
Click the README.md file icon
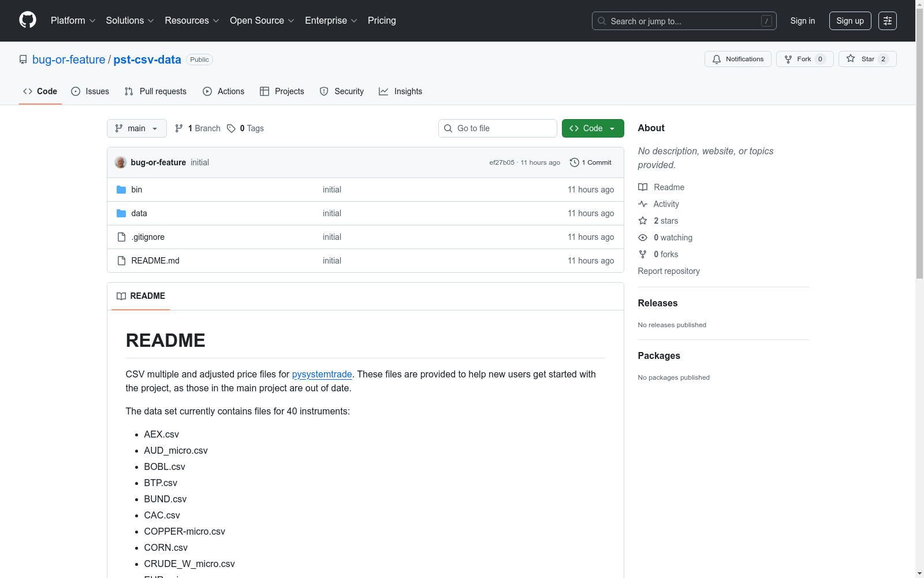(x=121, y=261)
